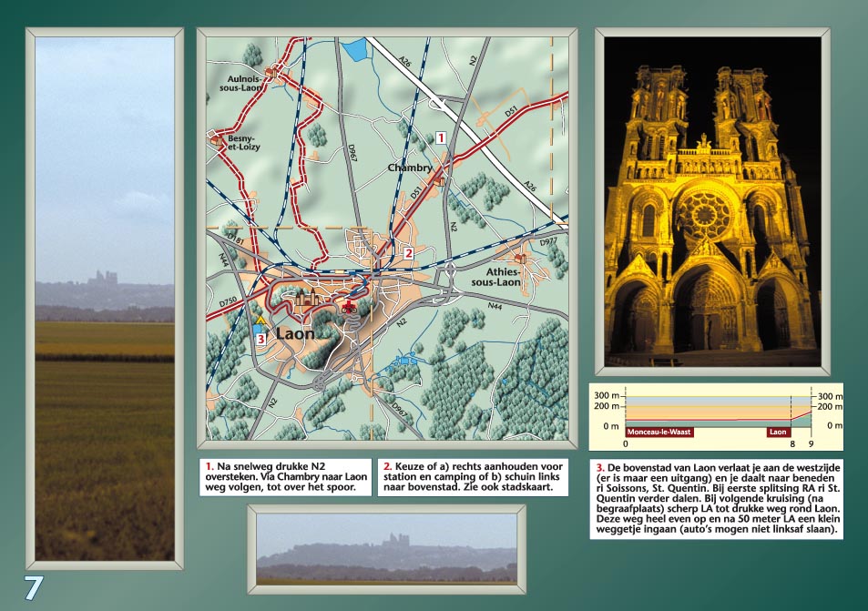Click the Monceau-le-Waast label in elevation profile
868x611 pixels.
click(659, 433)
